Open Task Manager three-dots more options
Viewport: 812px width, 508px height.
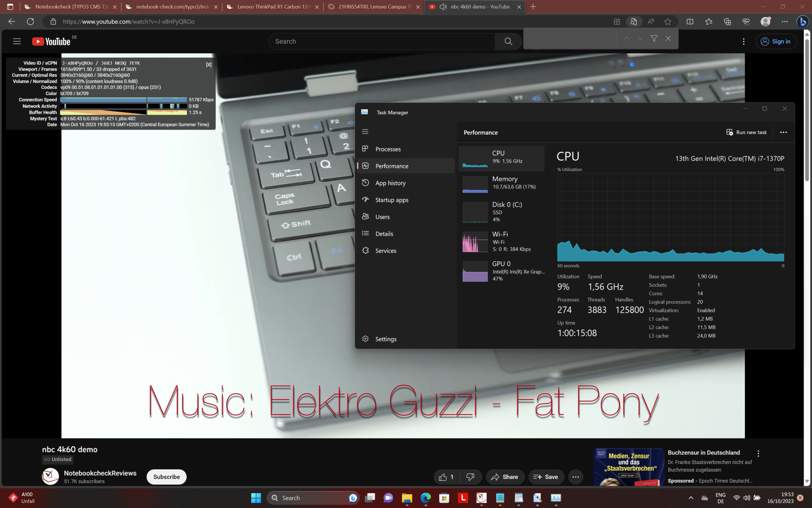coord(783,133)
